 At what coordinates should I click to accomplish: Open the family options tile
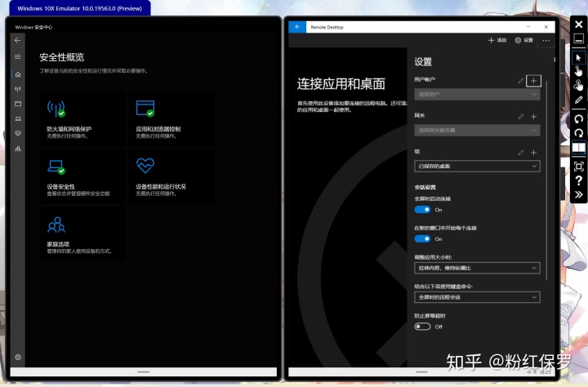[x=82, y=234]
